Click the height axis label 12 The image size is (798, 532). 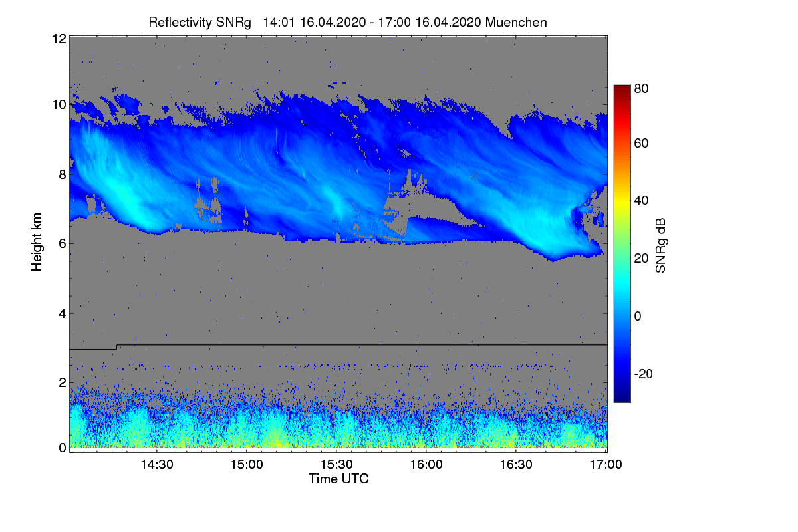pos(59,39)
